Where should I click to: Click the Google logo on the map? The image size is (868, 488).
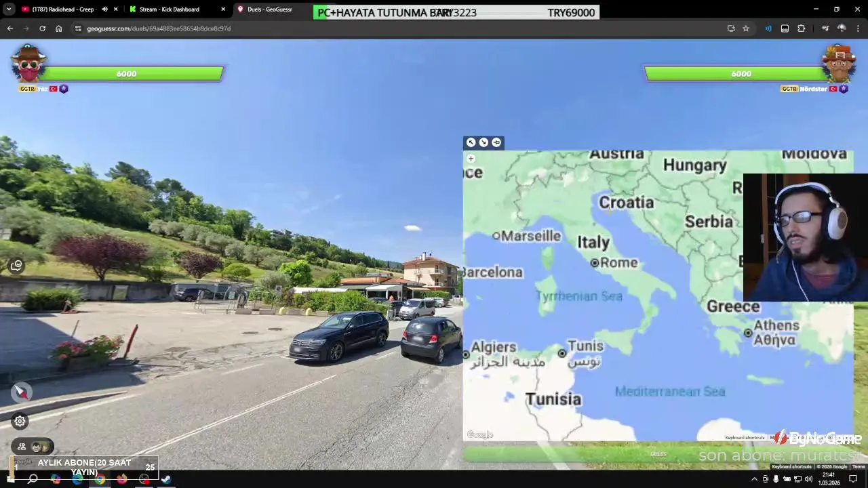(x=479, y=435)
